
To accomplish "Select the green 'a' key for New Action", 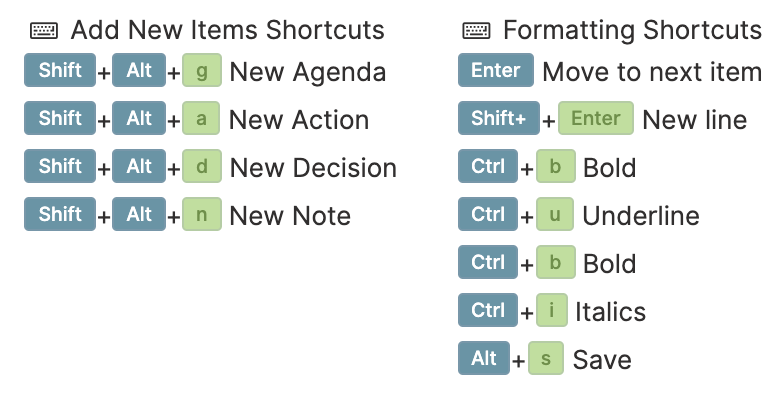I will [x=201, y=118].
